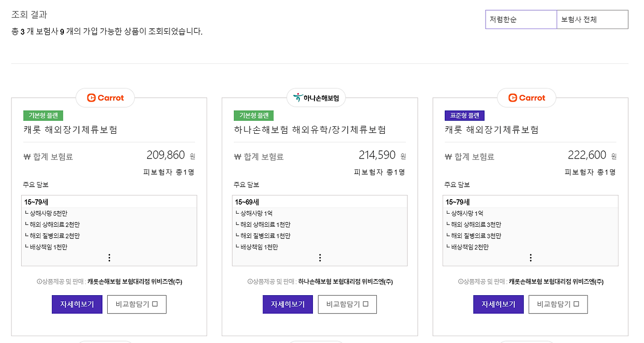Open the 보험사 전체 filter dropdown
The height and width of the screenshot is (343, 644).
click(592, 19)
